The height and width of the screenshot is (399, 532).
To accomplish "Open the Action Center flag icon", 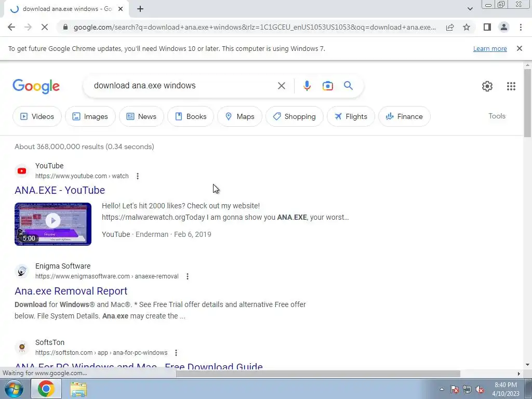I will tap(454, 389).
